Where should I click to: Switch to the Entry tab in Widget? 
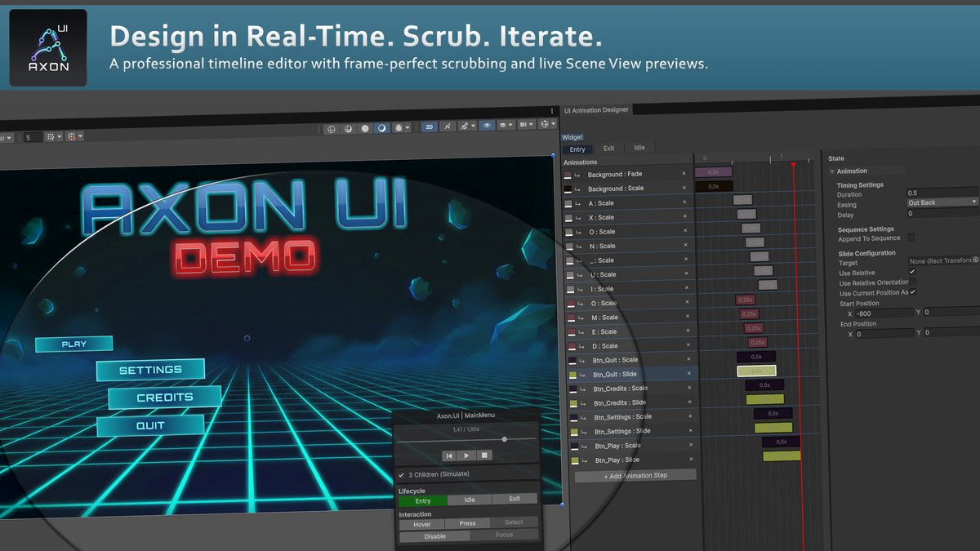point(577,149)
